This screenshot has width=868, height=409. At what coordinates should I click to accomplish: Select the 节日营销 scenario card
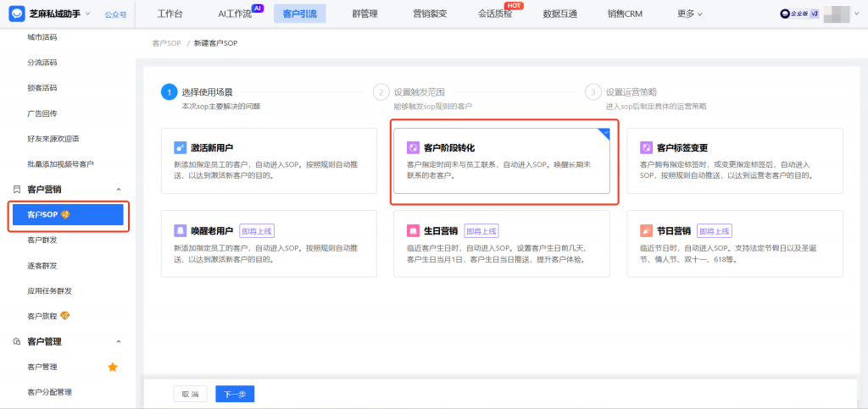(x=735, y=243)
